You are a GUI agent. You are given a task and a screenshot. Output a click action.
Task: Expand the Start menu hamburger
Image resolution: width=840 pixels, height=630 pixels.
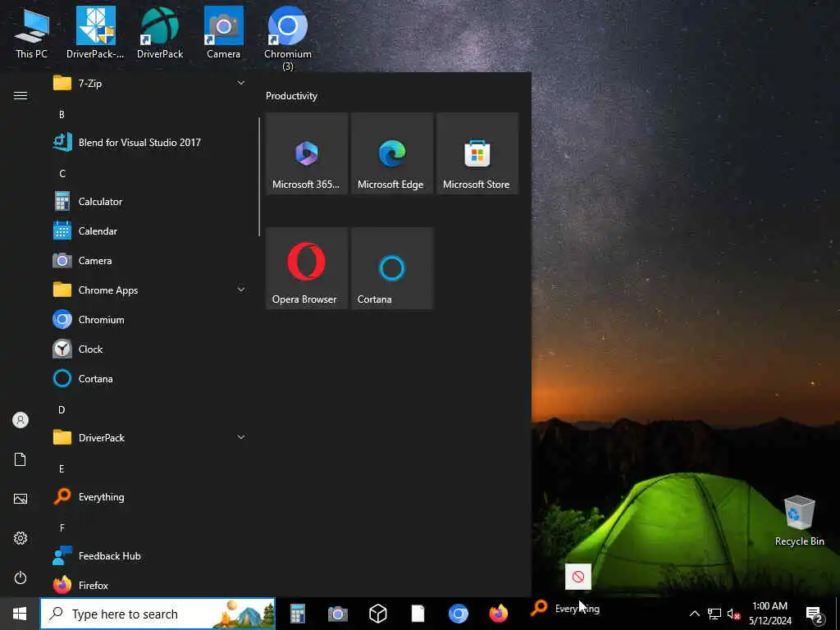[x=21, y=95]
